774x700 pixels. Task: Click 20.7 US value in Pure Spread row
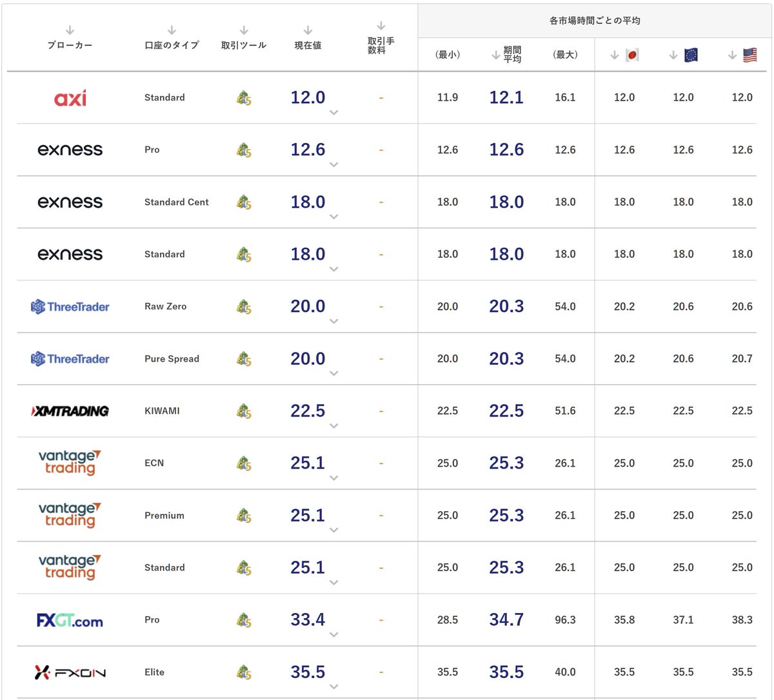pos(742,358)
